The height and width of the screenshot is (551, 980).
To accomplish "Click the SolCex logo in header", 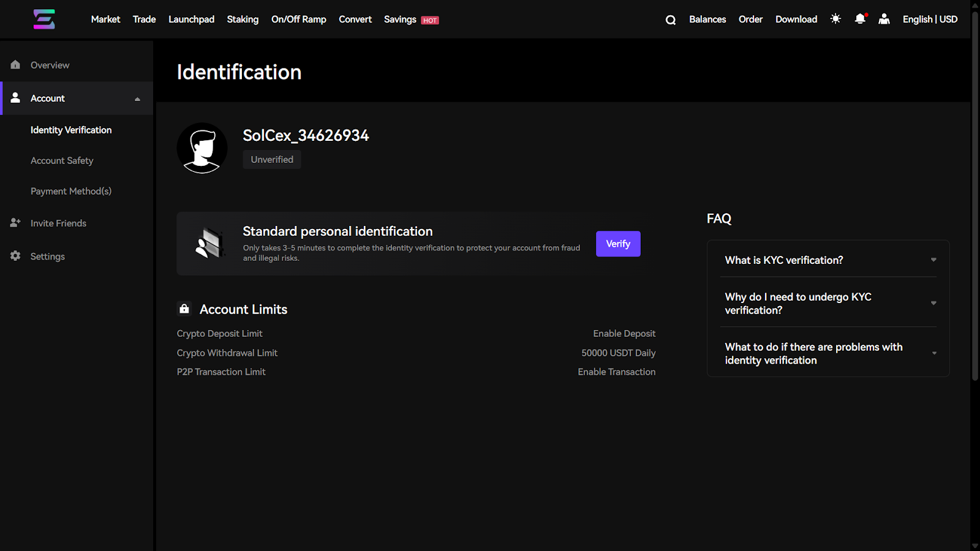I will pyautogui.click(x=44, y=19).
